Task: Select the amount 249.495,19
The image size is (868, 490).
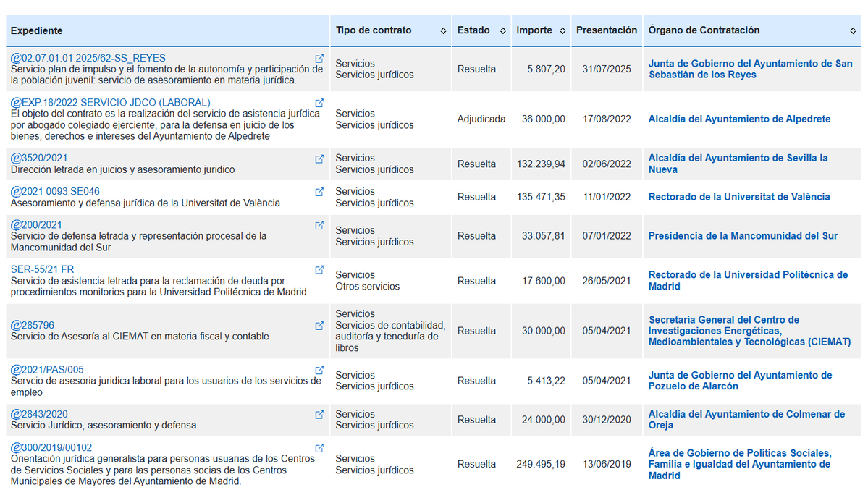Action: (541, 465)
